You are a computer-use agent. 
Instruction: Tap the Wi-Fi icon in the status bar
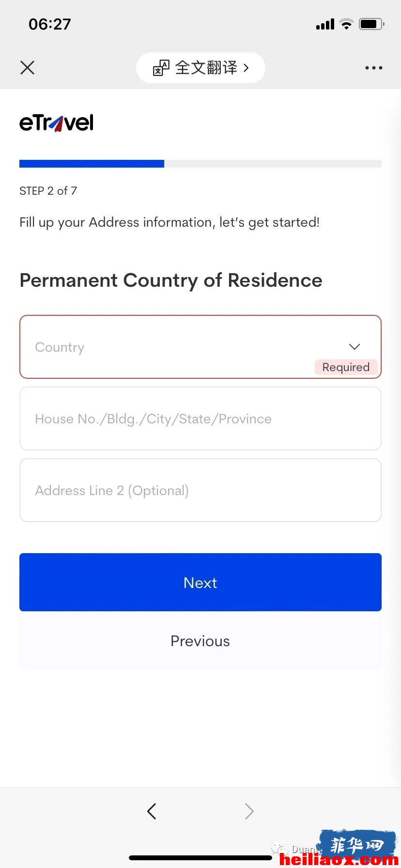346,24
